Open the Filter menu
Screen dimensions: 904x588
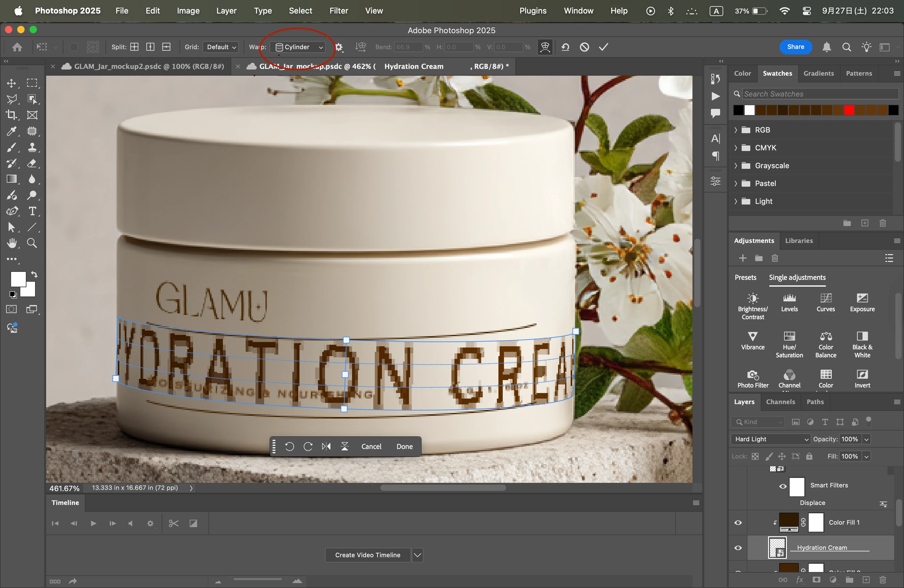339,11
